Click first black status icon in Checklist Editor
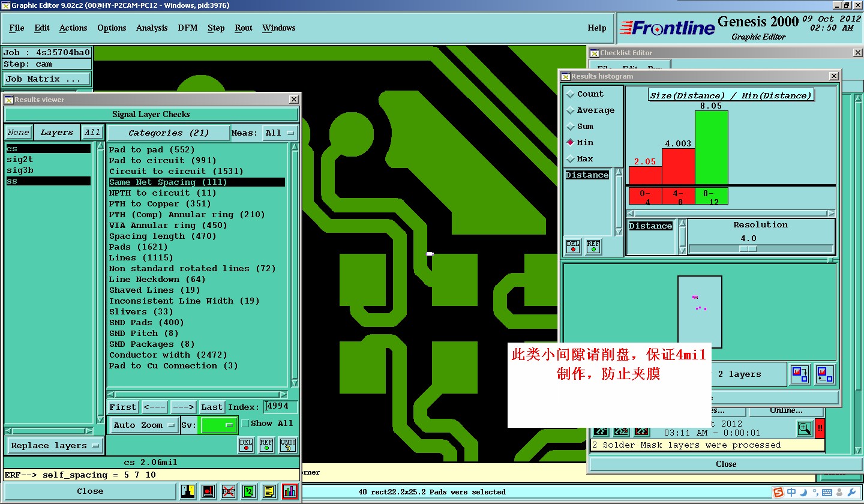The image size is (864, 504). pos(601,431)
